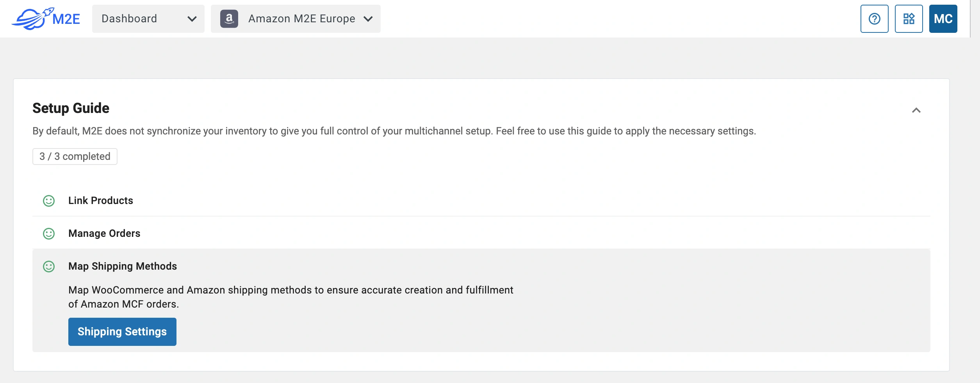Viewport: 980px width, 383px height.
Task: Click the 3/3 completed progress badge
Action: [75, 156]
